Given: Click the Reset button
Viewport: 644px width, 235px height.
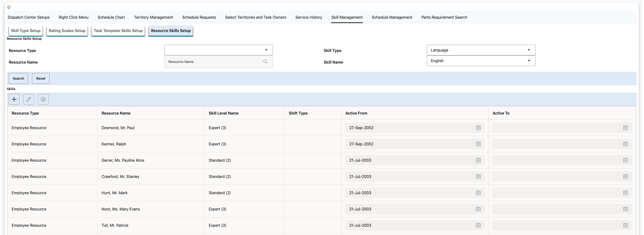Looking at the screenshot, I should click(x=41, y=78).
